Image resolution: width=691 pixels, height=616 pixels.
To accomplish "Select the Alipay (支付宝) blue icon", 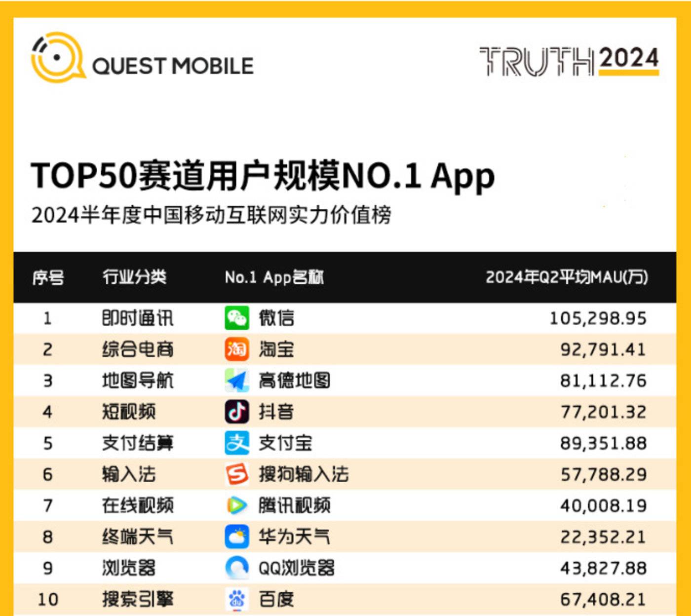I will point(237,443).
